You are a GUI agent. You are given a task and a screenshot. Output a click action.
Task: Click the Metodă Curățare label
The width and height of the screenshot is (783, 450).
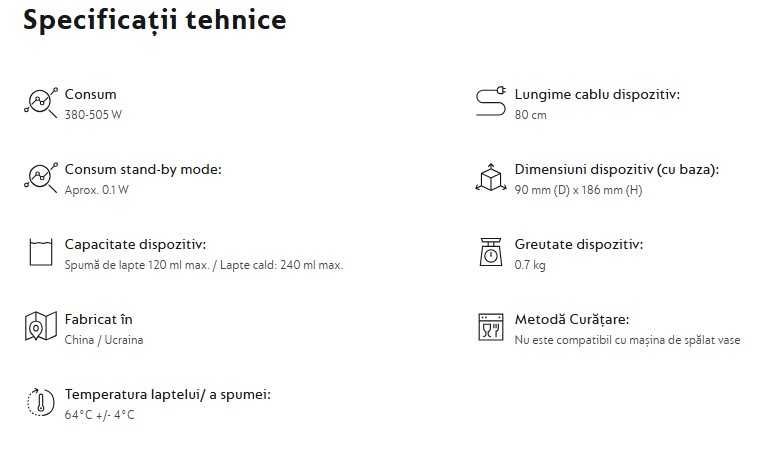click(x=572, y=319)
